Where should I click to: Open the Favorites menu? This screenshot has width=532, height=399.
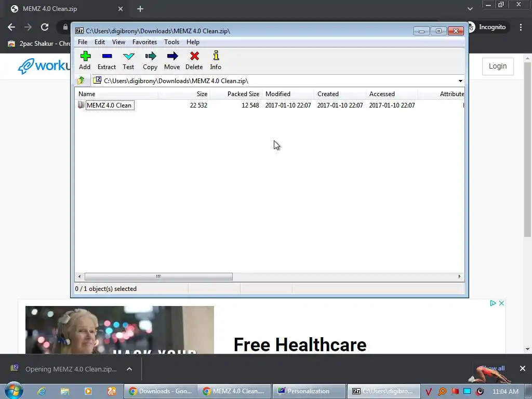click(144, 42)
